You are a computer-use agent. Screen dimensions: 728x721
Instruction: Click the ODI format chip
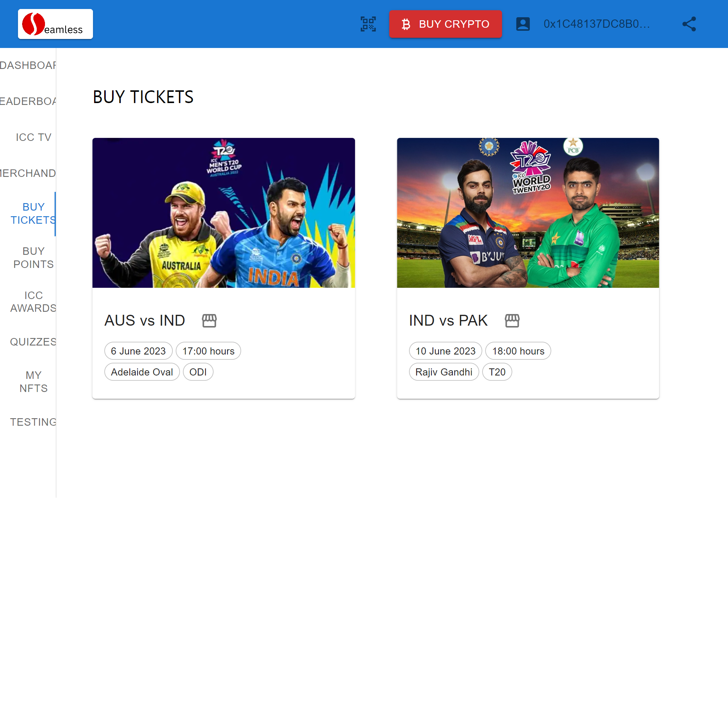click(198, 372)
